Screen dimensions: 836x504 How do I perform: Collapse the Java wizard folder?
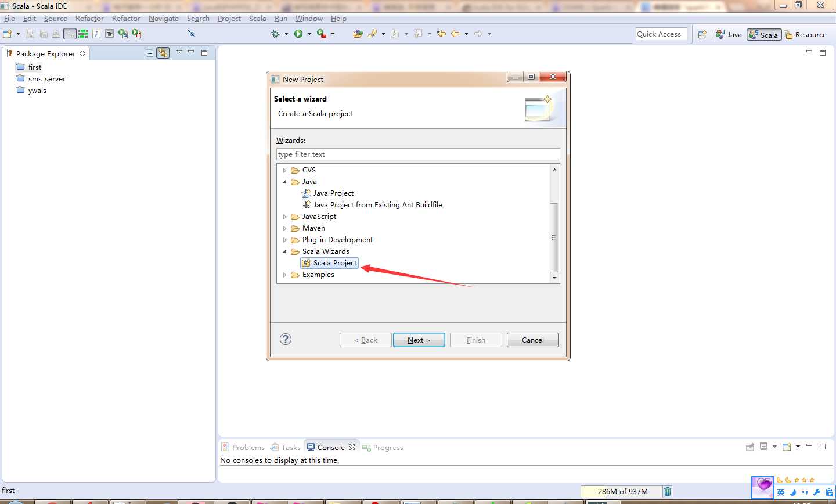[x=284, y=182]
